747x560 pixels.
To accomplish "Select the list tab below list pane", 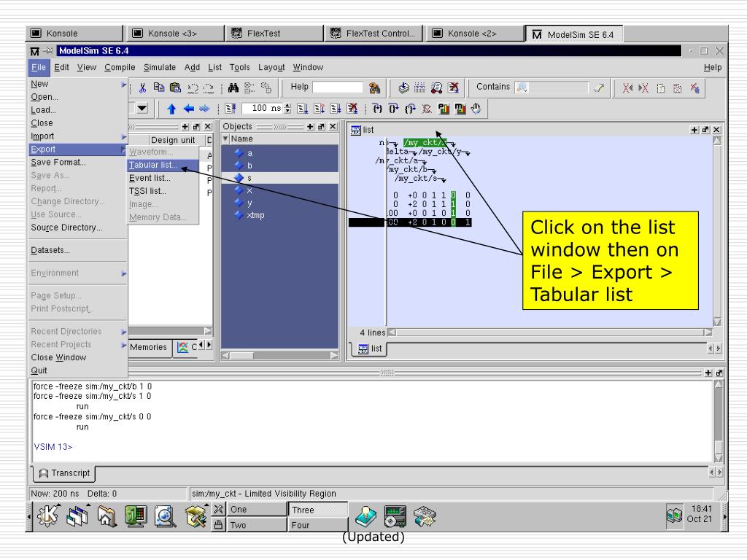I will pyautogui.click(x=370, y=349).
